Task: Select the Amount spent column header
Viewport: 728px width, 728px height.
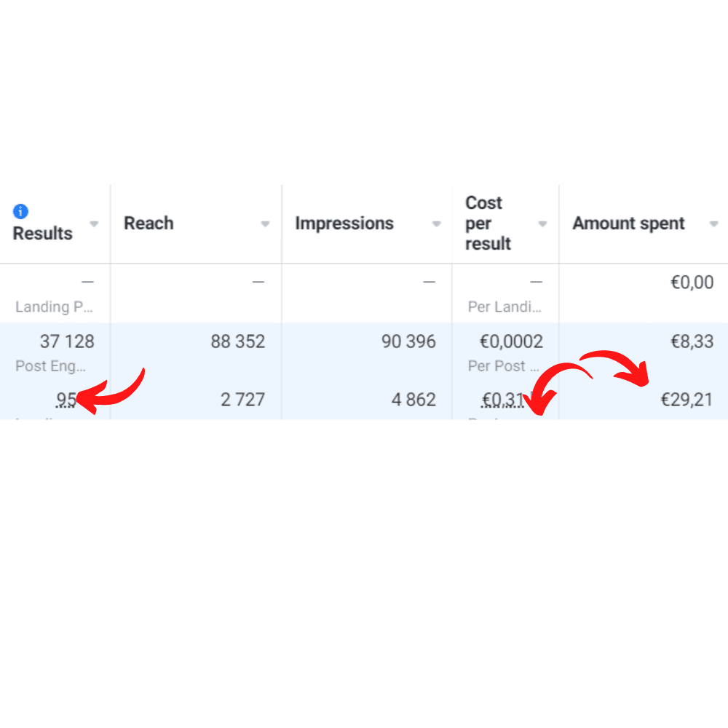Action: click(x=629, y=223)
